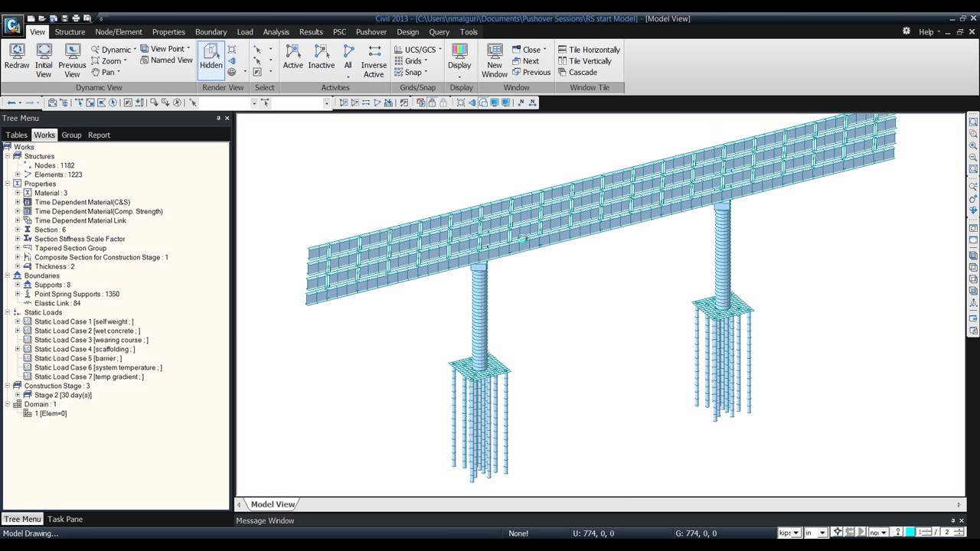Open the Snap dropdown
The width and height of the screenshot is (980, 551).
(x=411, y=73)
